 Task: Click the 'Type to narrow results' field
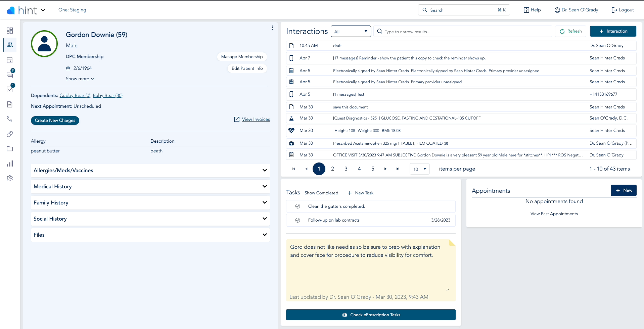click(463, 32)
